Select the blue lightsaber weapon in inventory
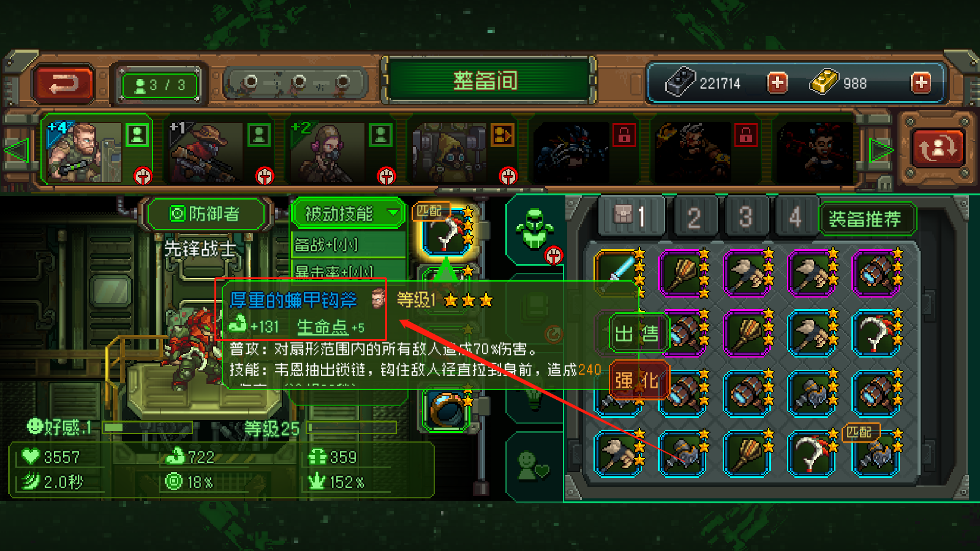980x551 pixels. [619, 272]
